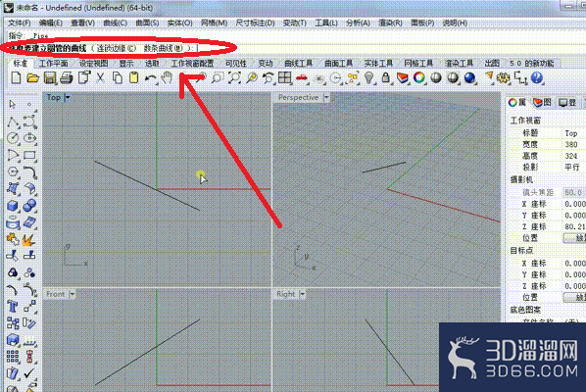This screenshot has height=392, width=586.
Task: Click the New file icon
Action: pyautogui.click(x=16, y=77)
